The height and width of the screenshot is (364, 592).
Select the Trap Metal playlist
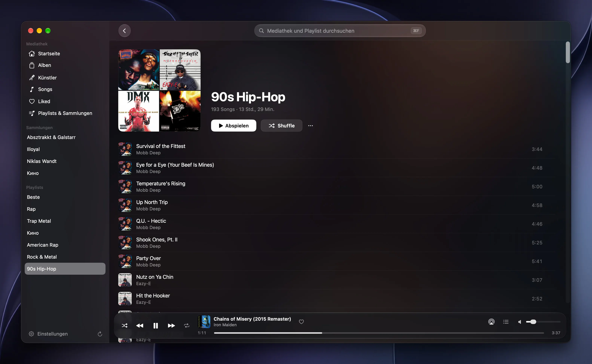tap(65, 221)
